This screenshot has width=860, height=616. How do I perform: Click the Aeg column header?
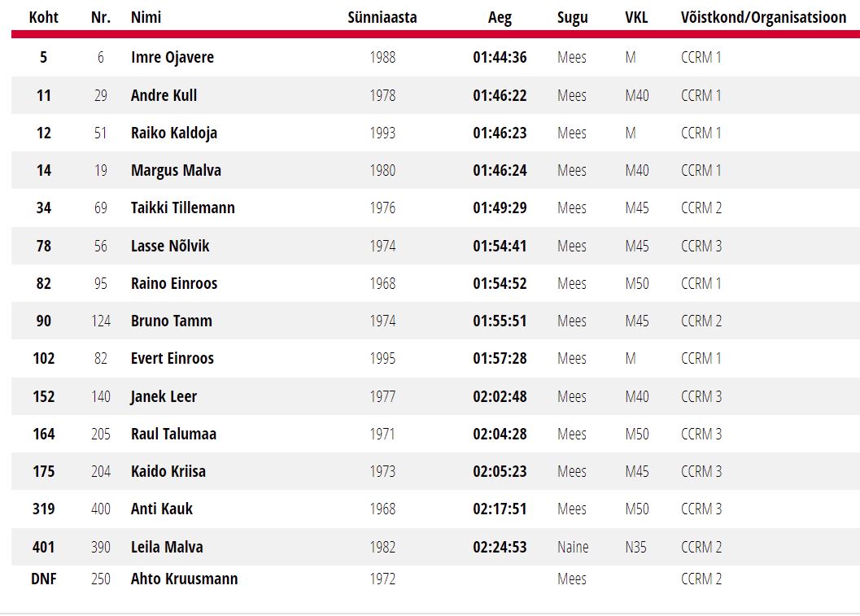point(500,17)
